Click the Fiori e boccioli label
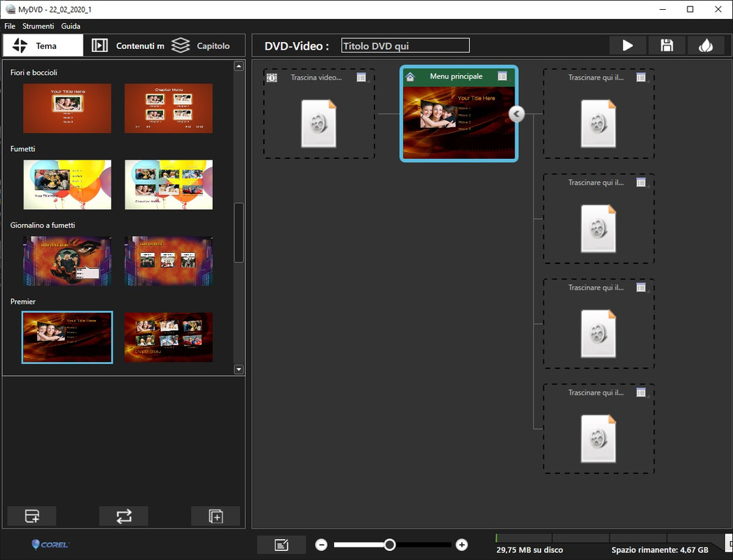The height and width of the screenshot is (560, 733). tap(34, 73)
